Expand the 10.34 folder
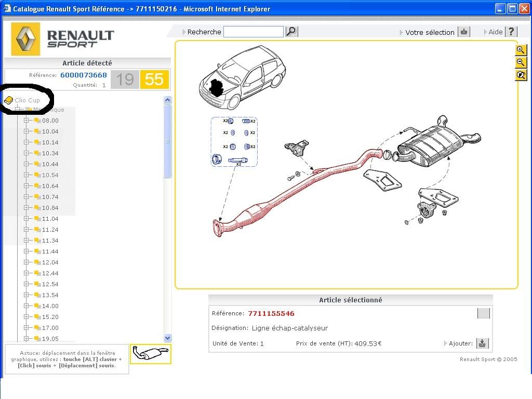 (x=26, y=153)
